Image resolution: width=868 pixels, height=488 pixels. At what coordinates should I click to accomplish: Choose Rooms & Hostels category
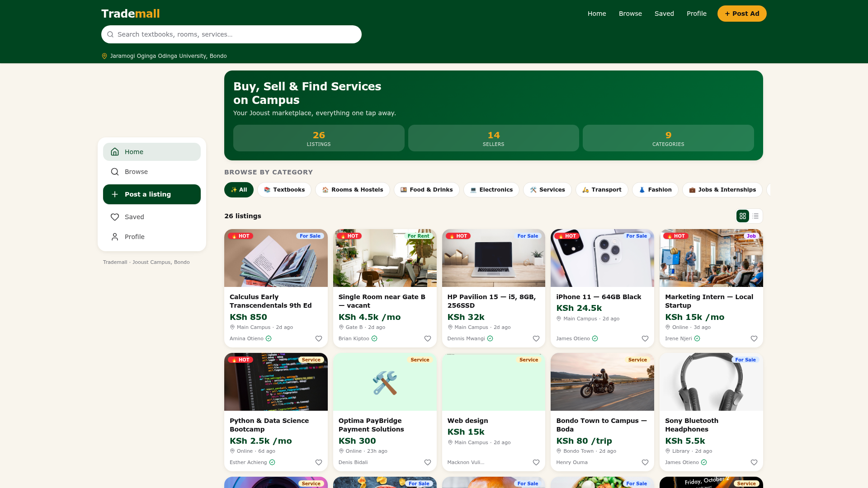[353, 190]
